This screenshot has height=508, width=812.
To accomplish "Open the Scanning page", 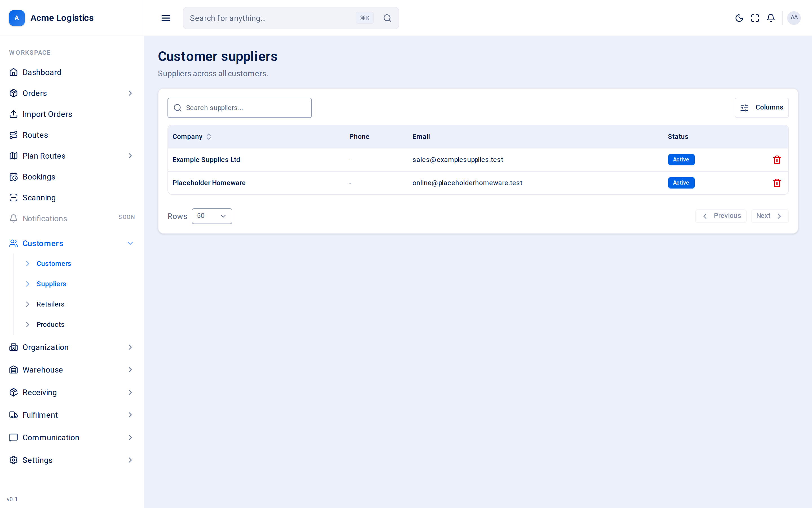I will point(72,198).
